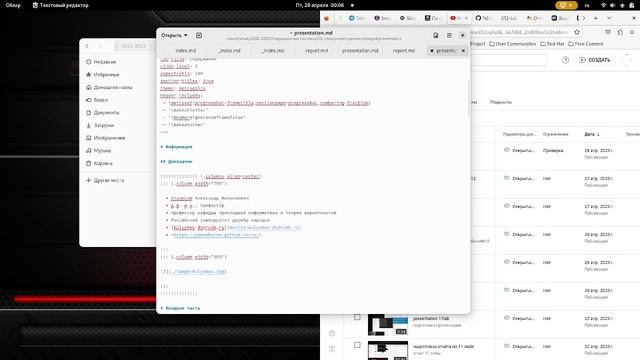Switch to the fully labeled presentation.md tab
This screenshot has height=360, width=640.
point(360,51)
